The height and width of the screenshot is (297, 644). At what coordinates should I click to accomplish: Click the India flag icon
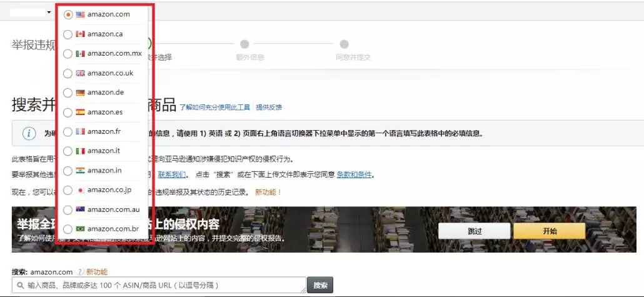(x=81, y=171)
